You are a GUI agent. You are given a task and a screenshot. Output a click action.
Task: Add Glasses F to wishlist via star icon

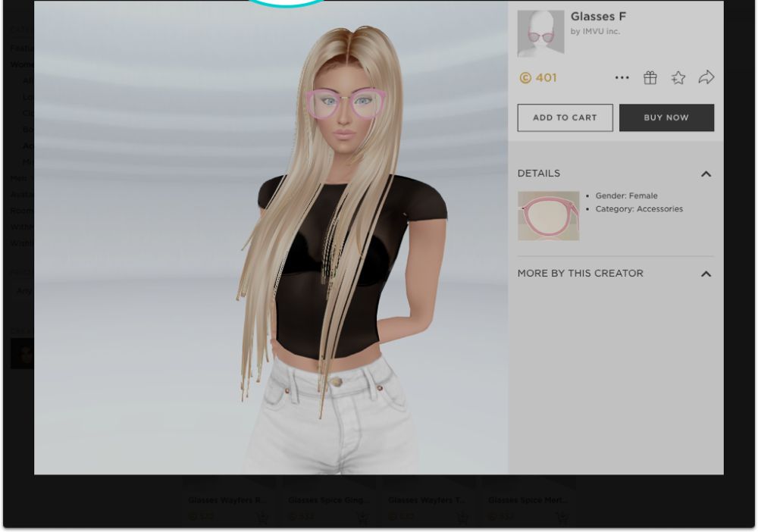(678, 78)
